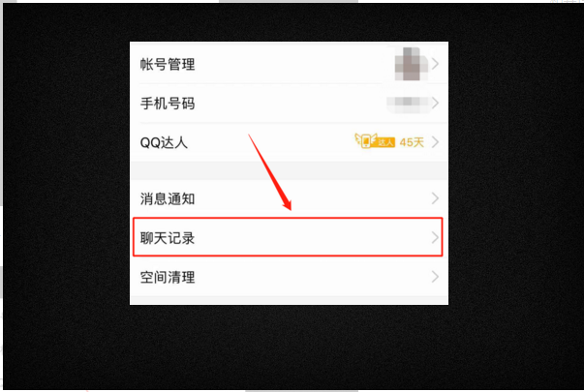Click the 消息通知 row chevron arrow

click(435, 198)
